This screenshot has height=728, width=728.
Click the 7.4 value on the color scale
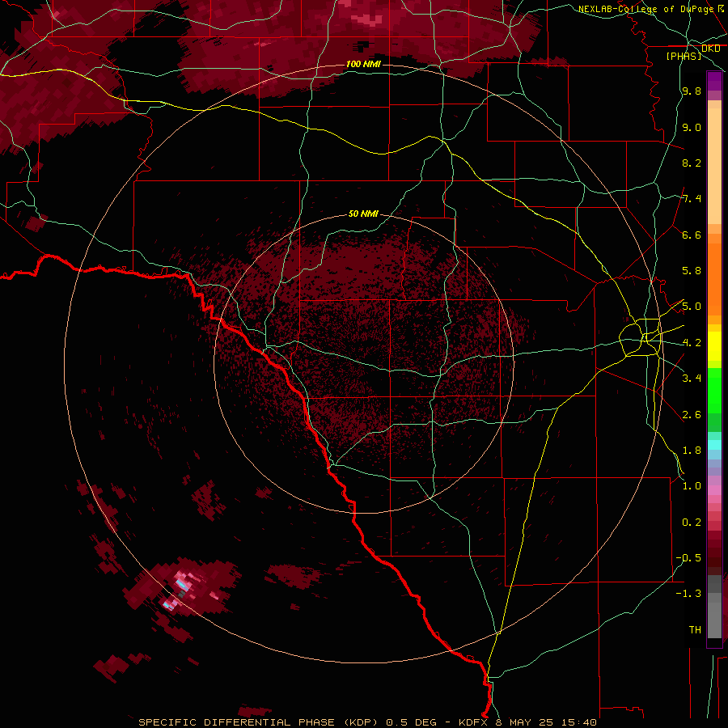coord(692,199)
